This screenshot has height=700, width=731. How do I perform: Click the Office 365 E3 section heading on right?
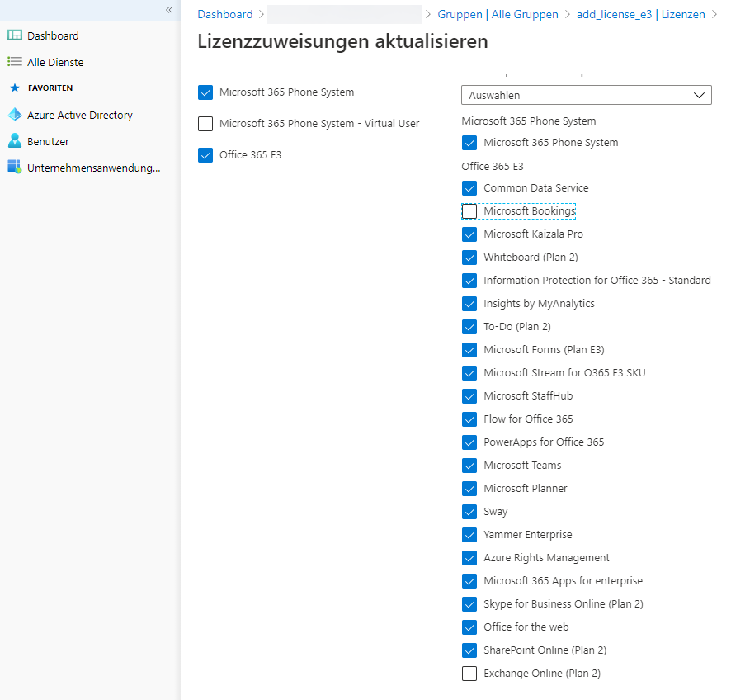493,167
